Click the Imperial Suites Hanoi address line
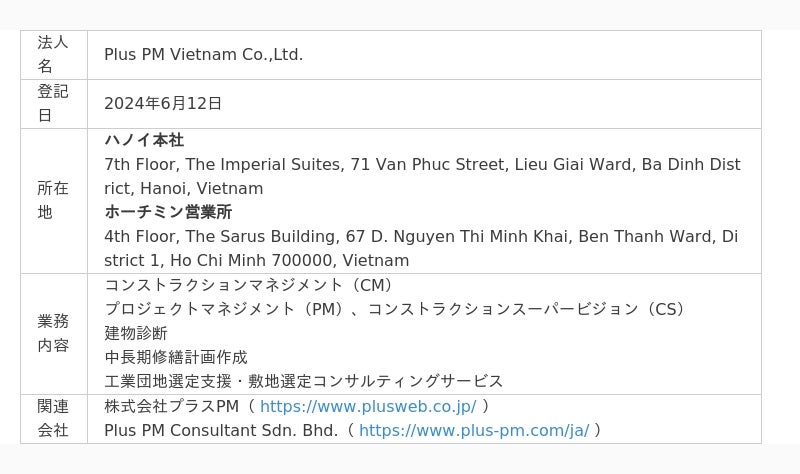The width and height of the screenshot is (800, 474). tap(422, 176)
